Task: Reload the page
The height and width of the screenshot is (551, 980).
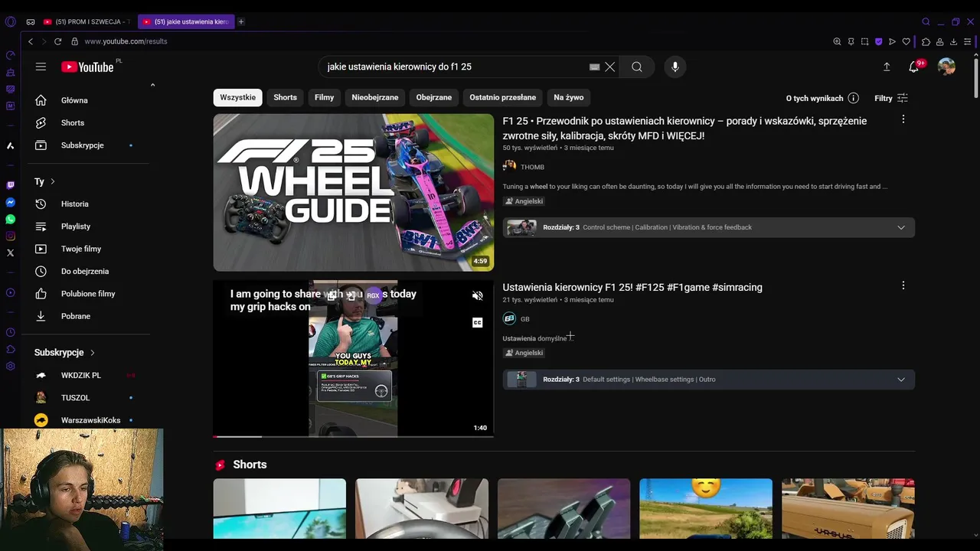Action: (x=57, y=41)
